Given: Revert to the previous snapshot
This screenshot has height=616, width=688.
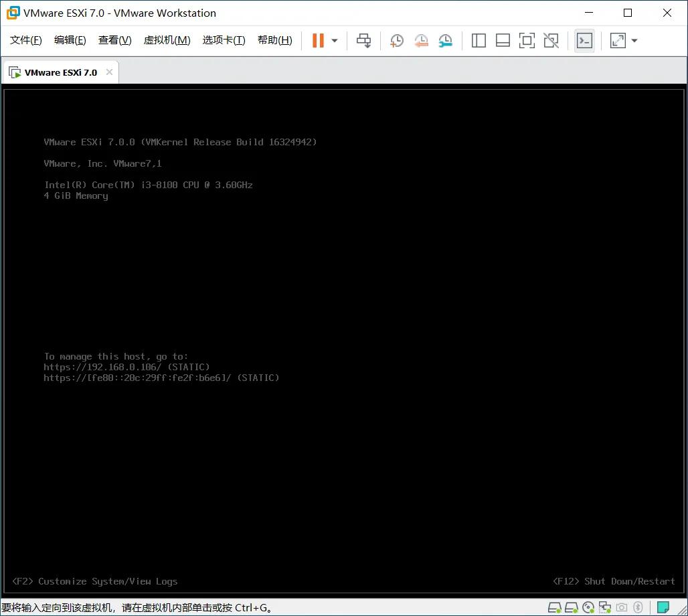Looking at the screenshot, I should tap(421, 41).
